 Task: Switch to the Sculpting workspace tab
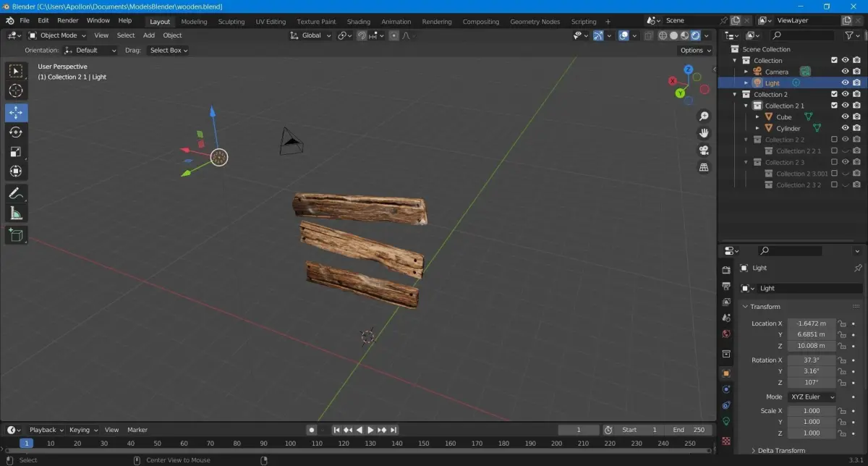point(231,22)
